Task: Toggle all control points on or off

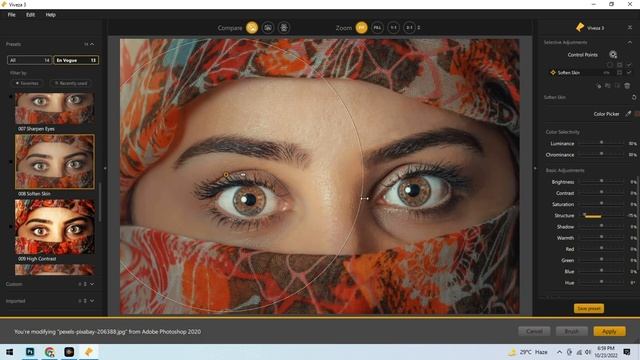Action: tap(629, 65)
